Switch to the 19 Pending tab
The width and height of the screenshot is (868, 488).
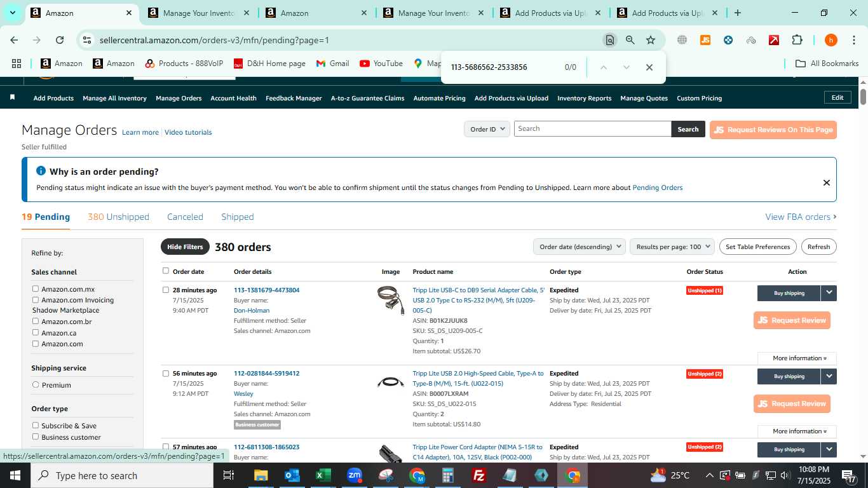[46, 217]
